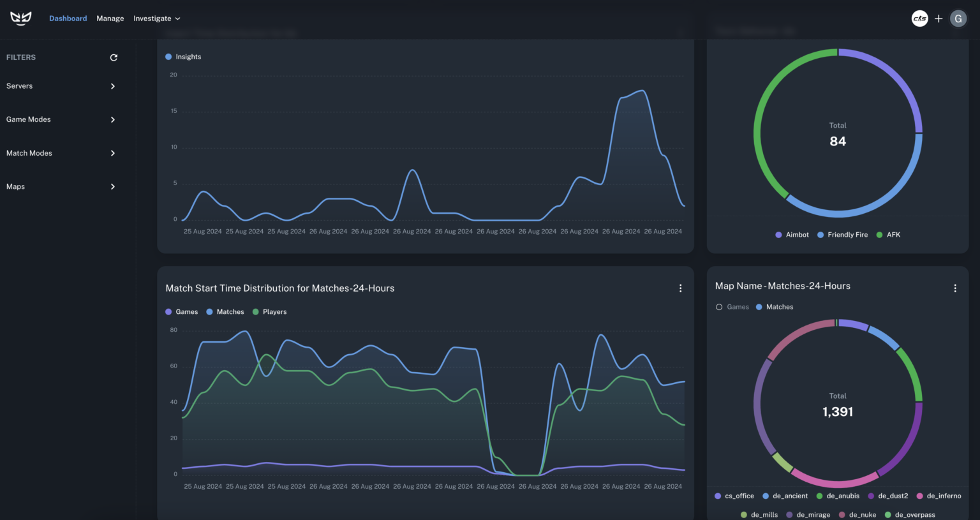Open the G user avatar
The width and height of the screenshot is (980, 520).
(x=958, y=19)
